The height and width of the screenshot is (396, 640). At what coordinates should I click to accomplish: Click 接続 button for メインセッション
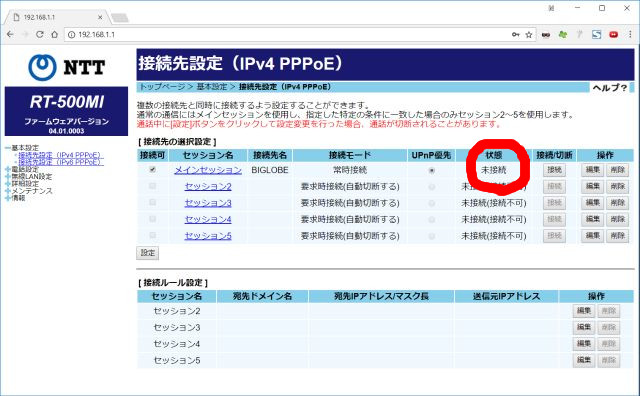click(x=554, y=170)
